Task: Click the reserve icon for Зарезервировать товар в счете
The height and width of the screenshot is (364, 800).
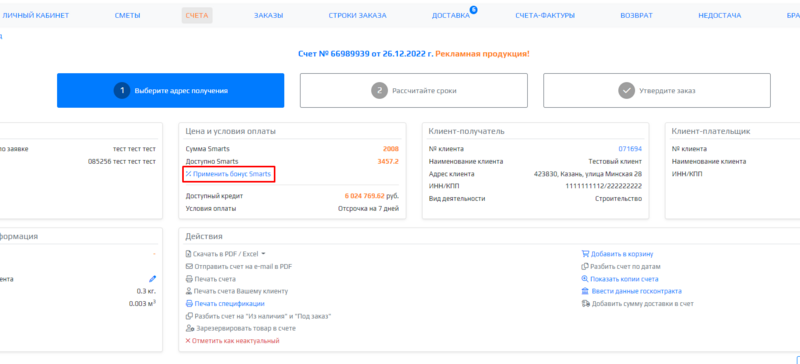Action: 190,329
